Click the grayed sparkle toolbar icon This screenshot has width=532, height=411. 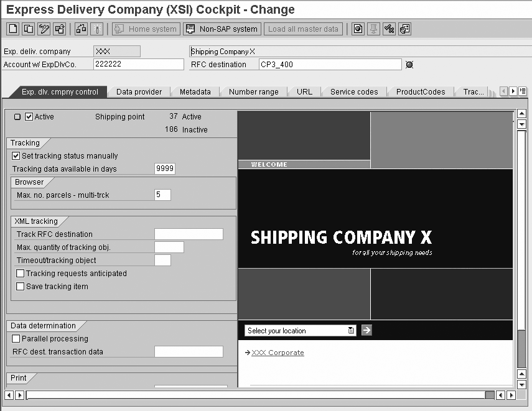(x=97, y=29)
